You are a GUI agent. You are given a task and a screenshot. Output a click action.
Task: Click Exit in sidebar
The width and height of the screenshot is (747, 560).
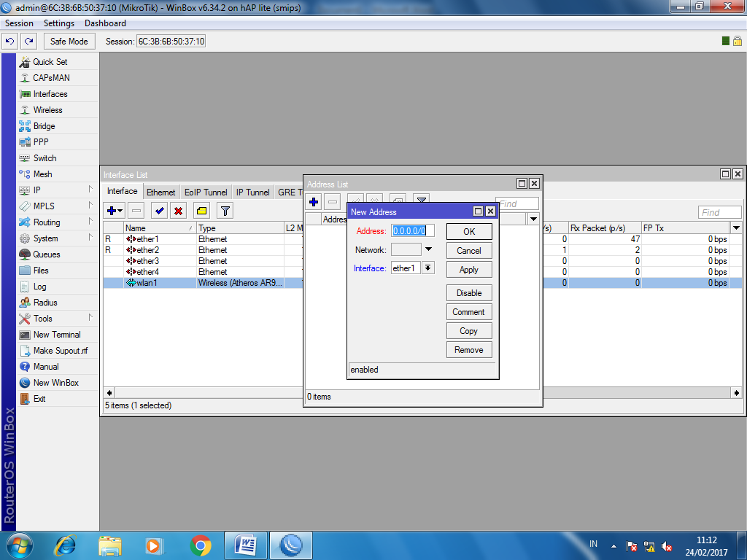pos(58,399)
